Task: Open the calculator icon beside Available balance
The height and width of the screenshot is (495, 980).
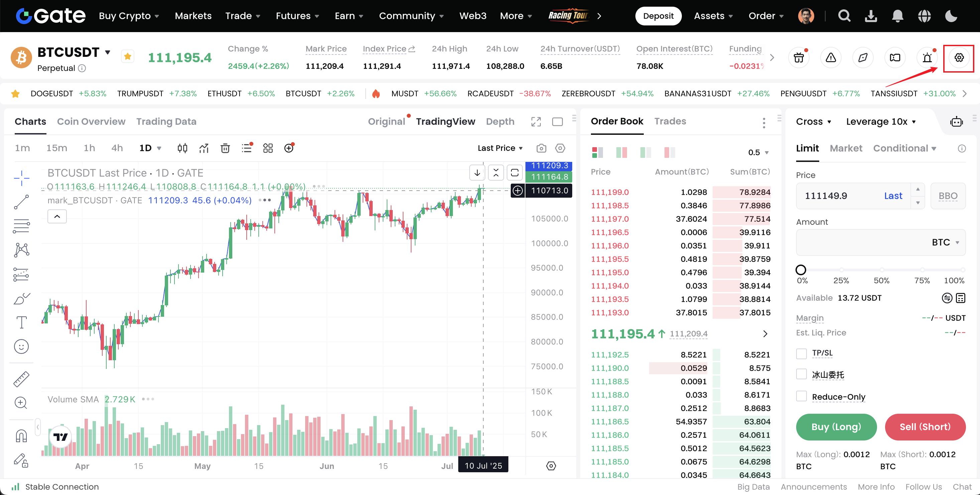Action: [961, 298]
